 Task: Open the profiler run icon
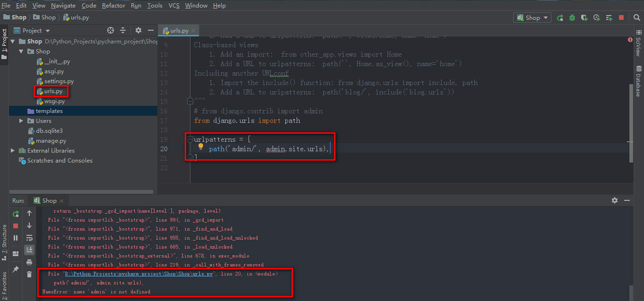(x=596, y=17)
